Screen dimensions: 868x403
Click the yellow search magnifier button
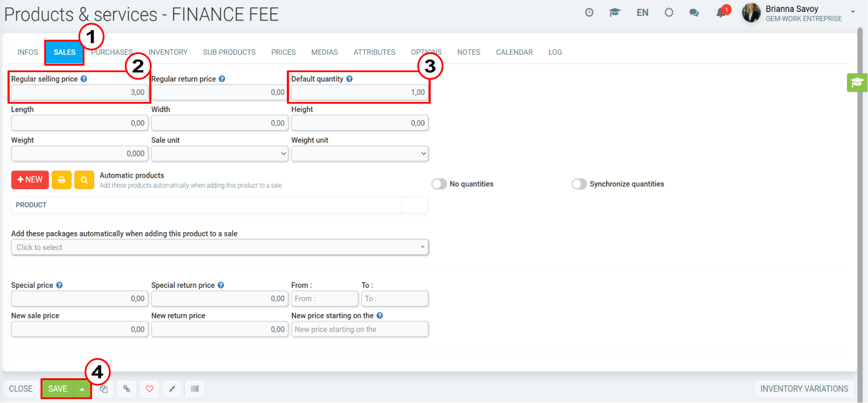click(84, 180)
